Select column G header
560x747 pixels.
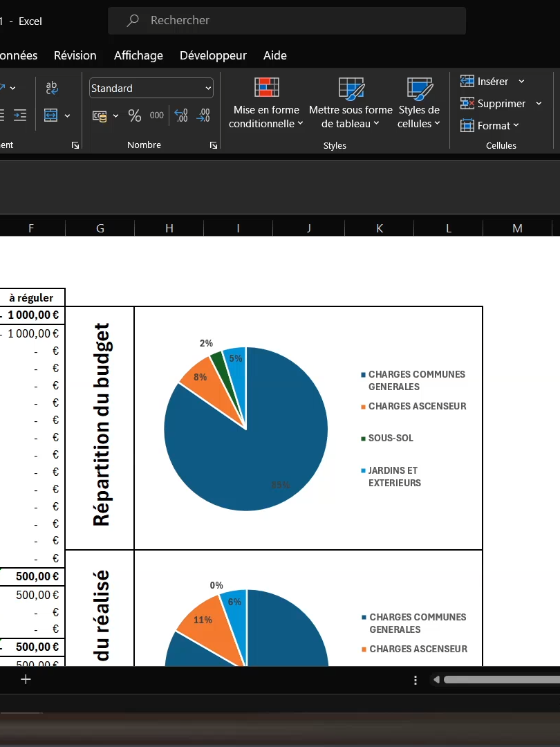tap(100, 228)
